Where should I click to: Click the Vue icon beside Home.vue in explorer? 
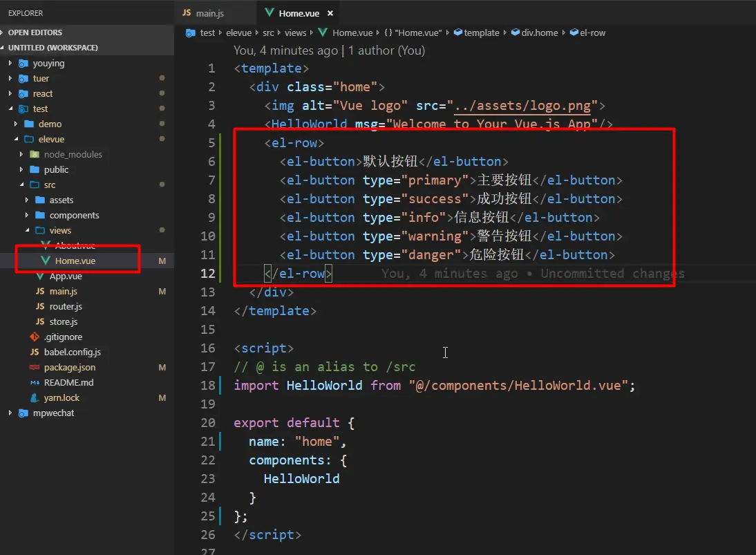[46, 261]
